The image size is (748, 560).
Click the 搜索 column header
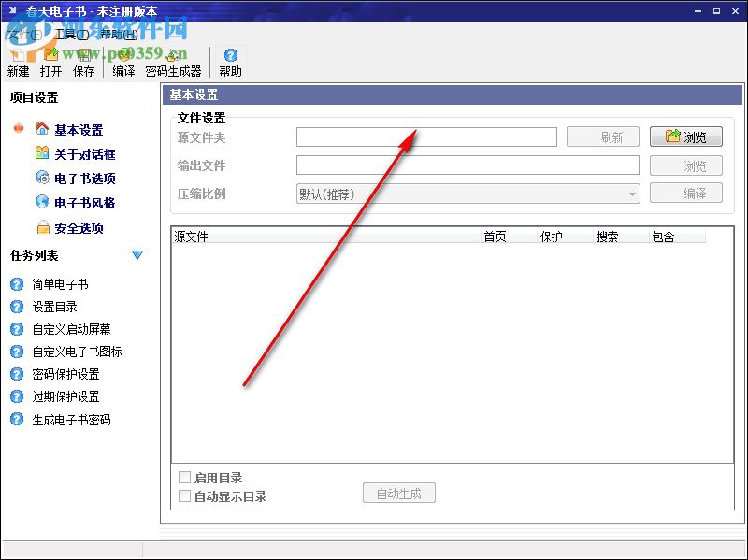click(622, 237)
